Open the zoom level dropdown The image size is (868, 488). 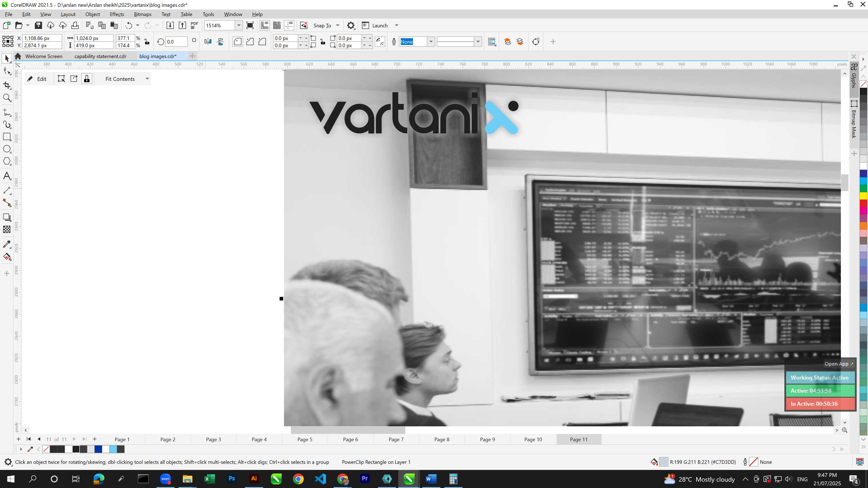pos(239,26)
